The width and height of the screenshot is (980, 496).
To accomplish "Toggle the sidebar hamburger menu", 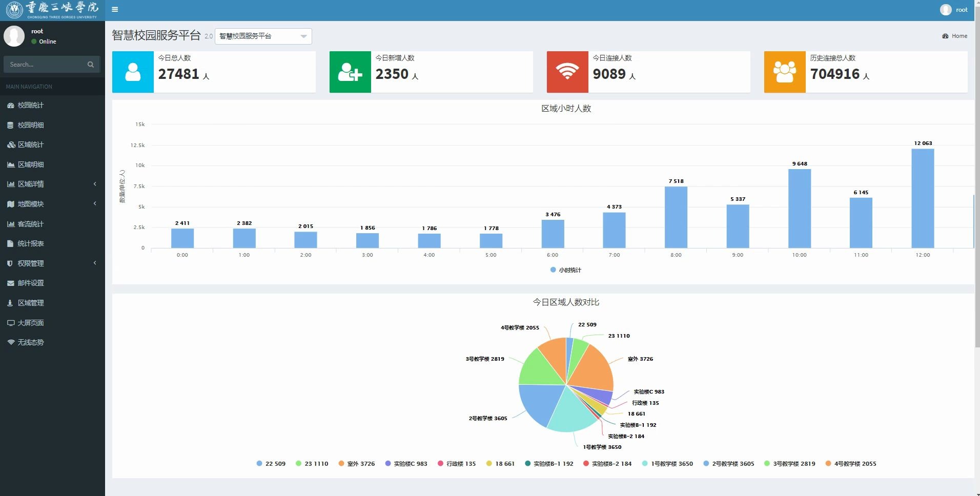I will click(115, 9).
